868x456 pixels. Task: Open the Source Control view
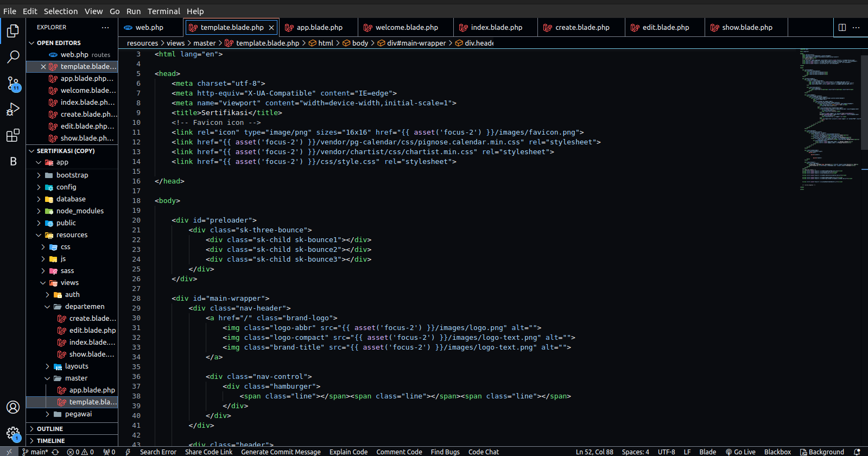click(x=13, y=83)
